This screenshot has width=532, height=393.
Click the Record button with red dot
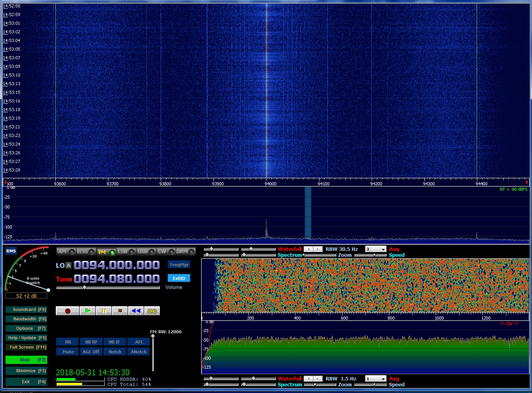[68, 311]
